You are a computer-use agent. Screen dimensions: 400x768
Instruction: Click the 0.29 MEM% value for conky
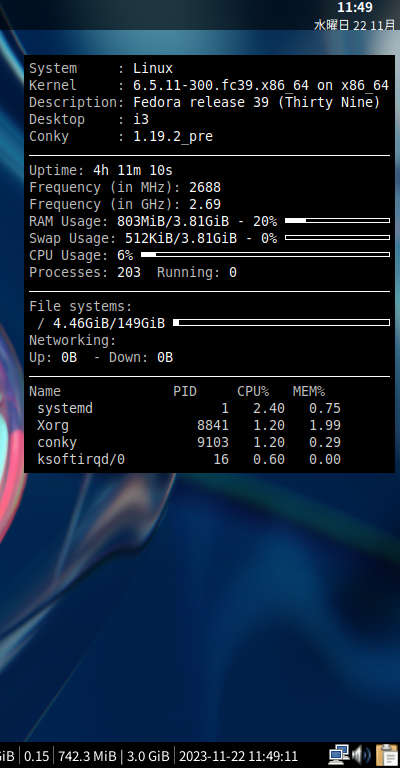coord(325,442)
